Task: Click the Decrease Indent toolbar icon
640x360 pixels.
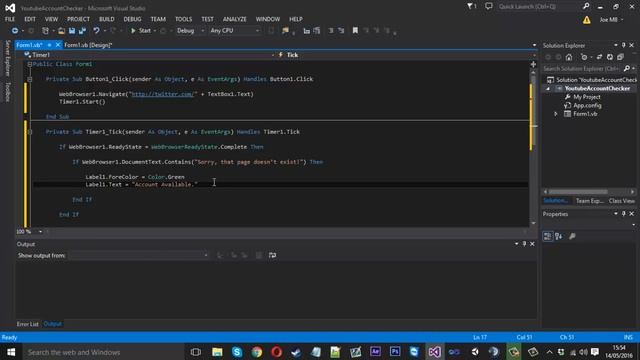Action: (x=306, y=31)
